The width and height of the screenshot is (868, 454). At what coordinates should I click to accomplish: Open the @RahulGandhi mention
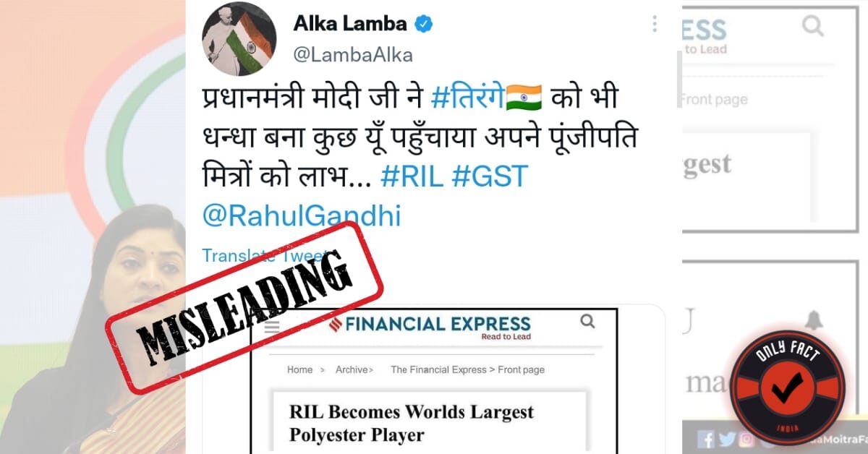(301, 216)
